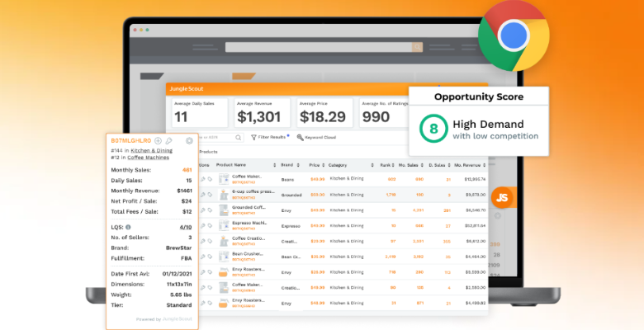
Task: Click the Expresso brand cell
Action: [x=291, y=226]
